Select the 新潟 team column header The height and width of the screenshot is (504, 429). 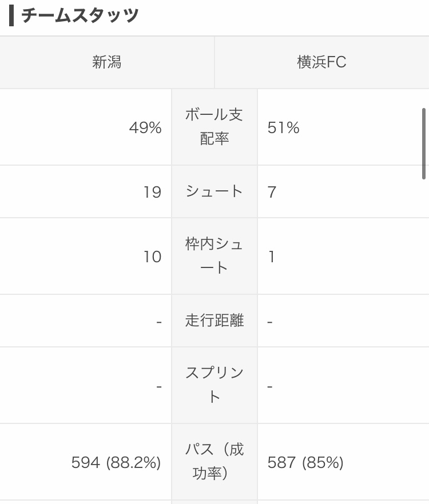tap(107, 62)
